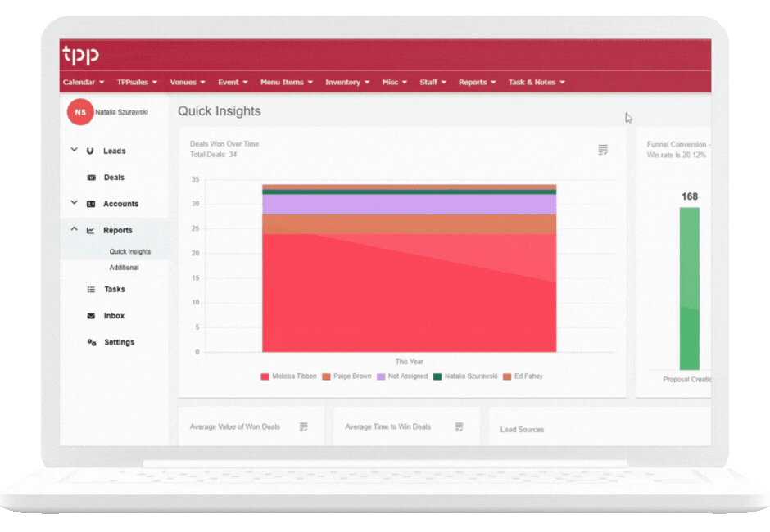
Task: Collapse the Reports section in sidebar
Action: click(x=74, y=230)
